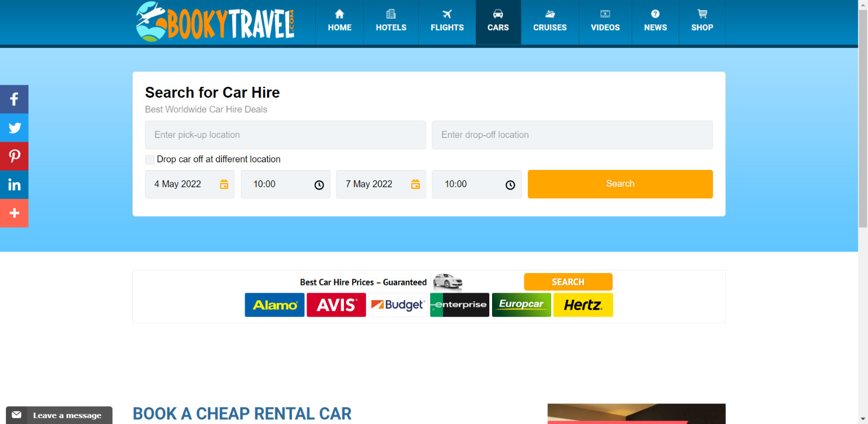Open the first 10:00 pick-up time field

pyautogui.click(x=285, y=184)
